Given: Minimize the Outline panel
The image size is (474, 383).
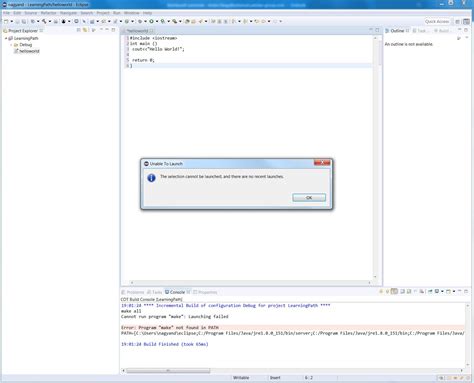Looking at the screenshot, I should tap(459, 30).
